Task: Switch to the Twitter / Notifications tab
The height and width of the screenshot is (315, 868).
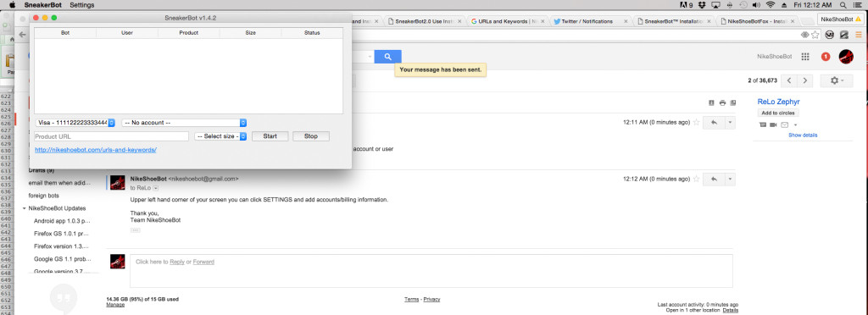Action: (587, 21)
